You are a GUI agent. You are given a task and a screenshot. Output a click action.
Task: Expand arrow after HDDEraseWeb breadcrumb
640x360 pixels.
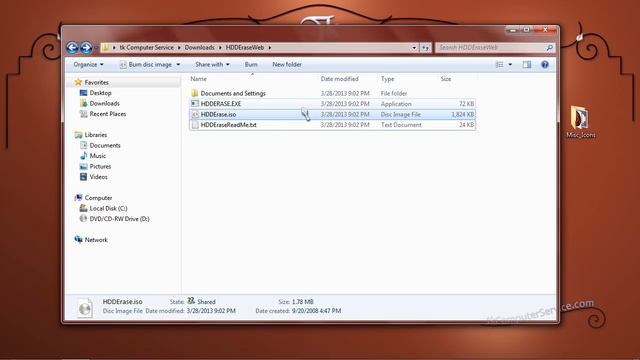[269, 48]
